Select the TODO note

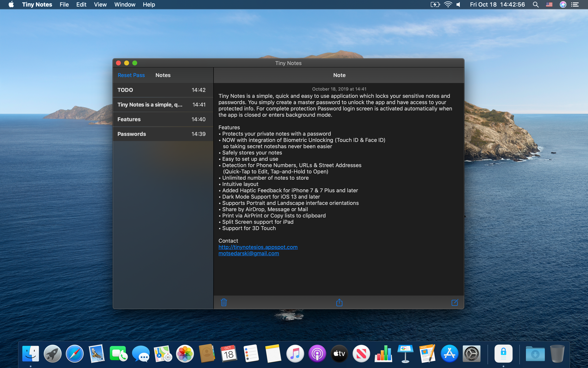pyautogui.click(x=163, y=90)
